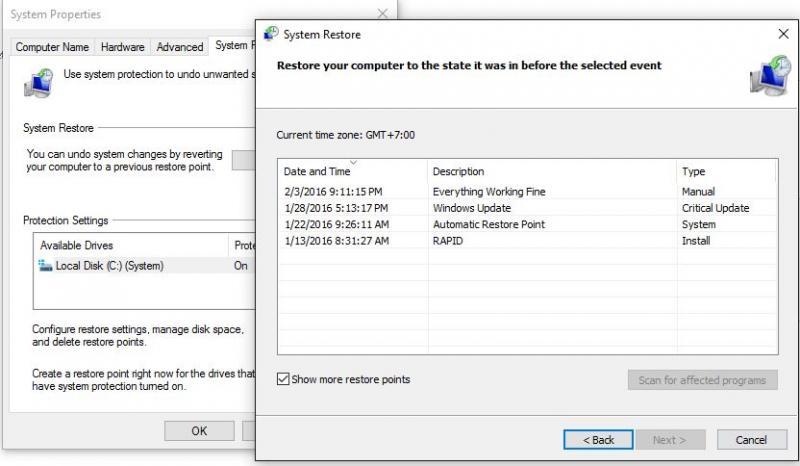Click the Current time zone: GMT+7:00 text
Viewport: 800px width, 466px height.
(x=345, y=135)
